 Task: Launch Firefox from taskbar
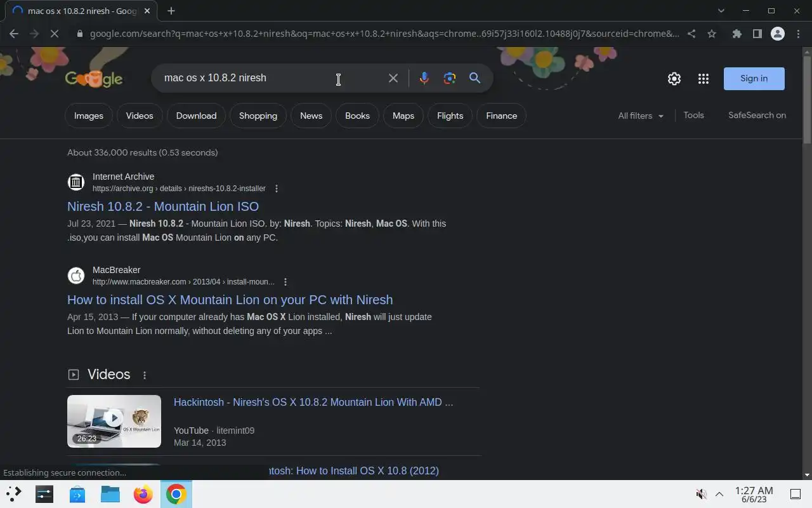tap(143, 493)
